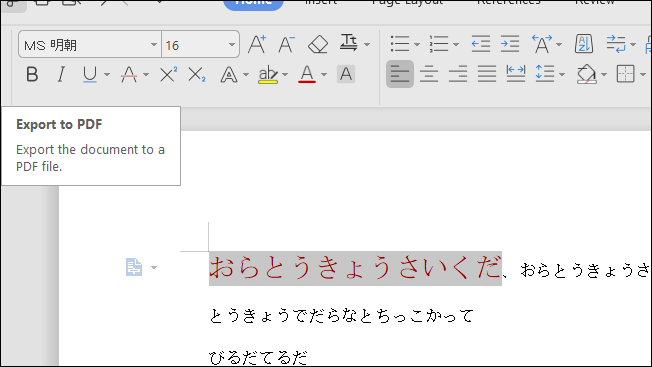Expand strikethrough options dropdown arrow
Image resolution: width=652 pixels, height=367 pixels.
pos(146,75)
